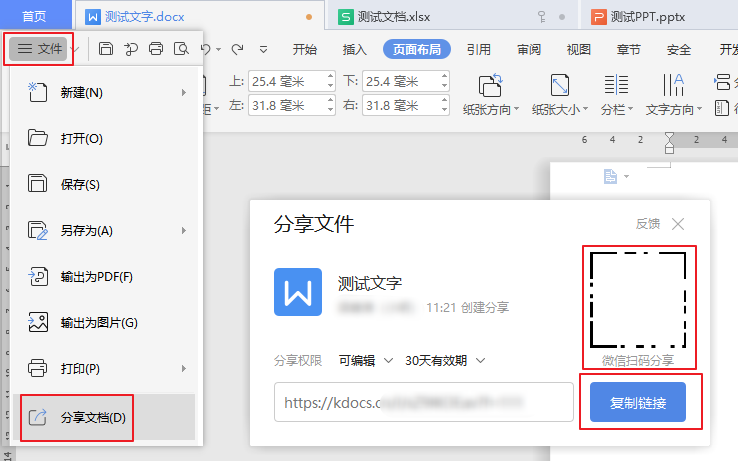738x461 pixels.
Task: Click the indent marker on ruler
Action: [x=669, y=143]
